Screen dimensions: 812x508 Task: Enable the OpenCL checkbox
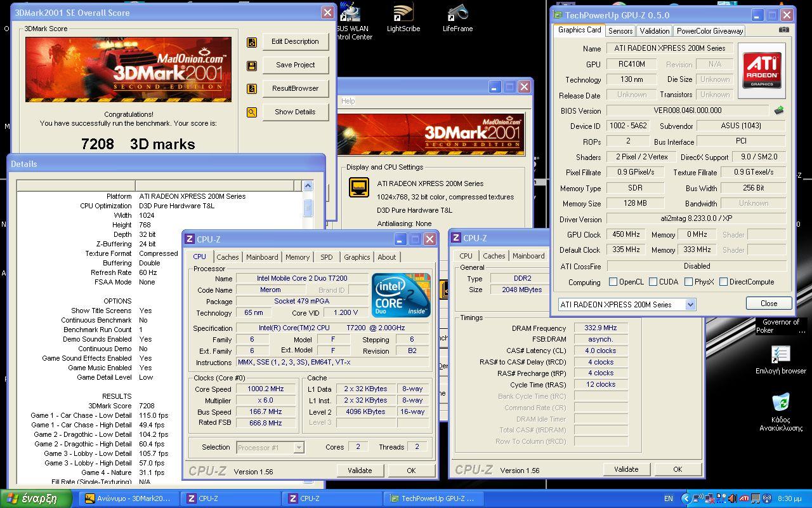(613, 282)
